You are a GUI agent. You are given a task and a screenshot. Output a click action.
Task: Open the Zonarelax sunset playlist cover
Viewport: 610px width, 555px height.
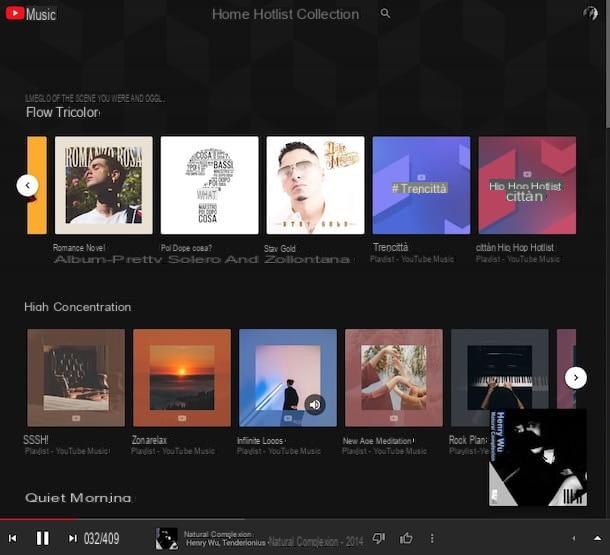182,378
